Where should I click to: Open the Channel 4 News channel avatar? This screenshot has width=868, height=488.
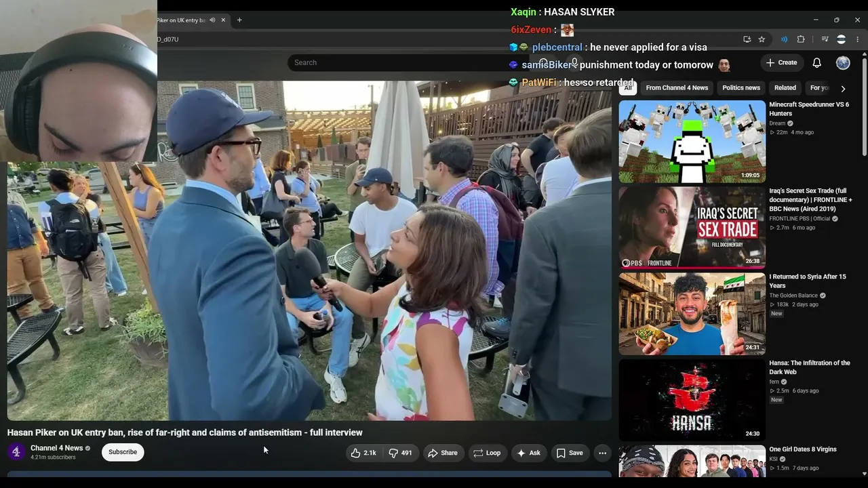[x=16, y=452]
